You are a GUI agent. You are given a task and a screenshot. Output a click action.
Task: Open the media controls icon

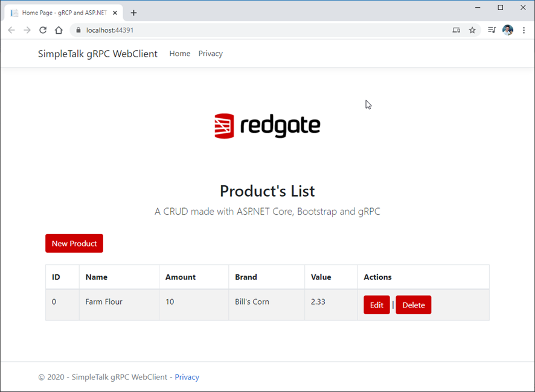[492, 30]
